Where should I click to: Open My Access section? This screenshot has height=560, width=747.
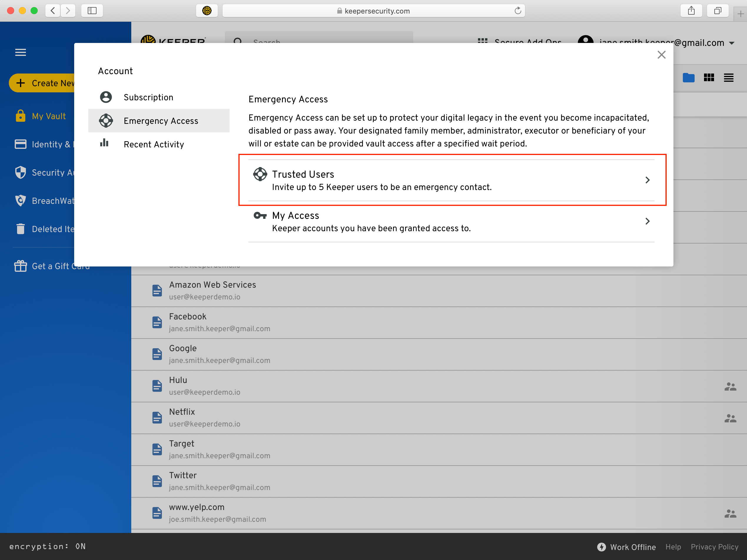pyautogui.click(x=451, y=221)
